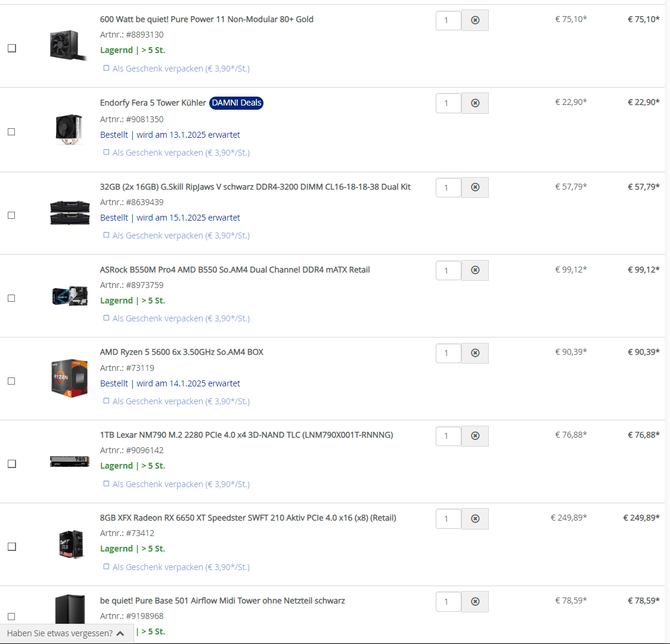Open the be quiet! Pure Base 501 Airflow link
Screen dimensions: 670x644
[x=222, y=601]
